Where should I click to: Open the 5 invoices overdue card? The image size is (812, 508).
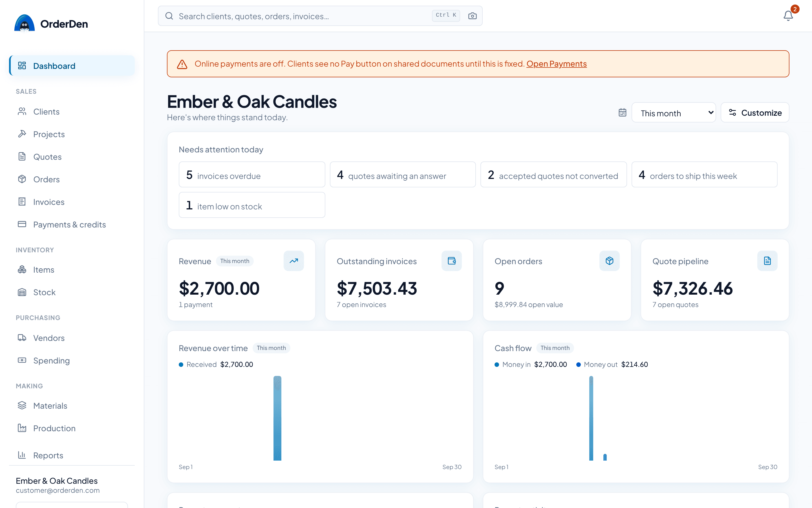[252, 174]
